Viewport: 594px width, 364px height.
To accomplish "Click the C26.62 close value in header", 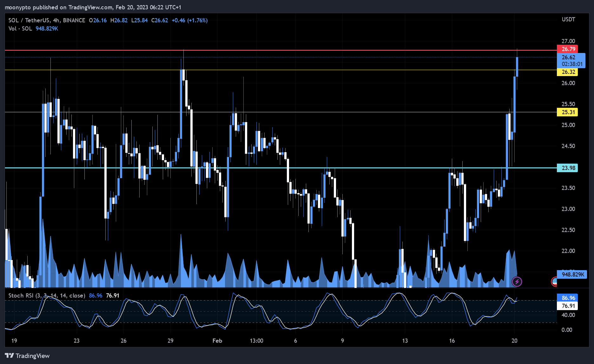I will [x=160, y=20].
